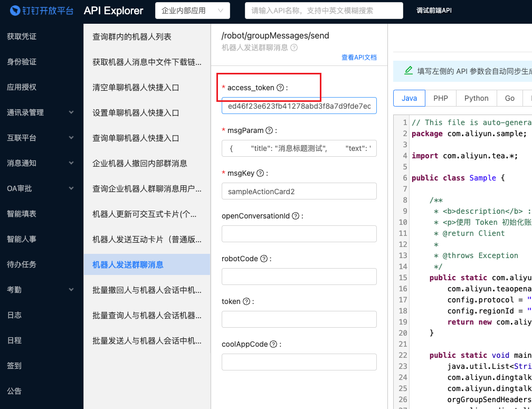Open 查询企业机器人群聊消息用户 API entry

(x=147, y=188)
